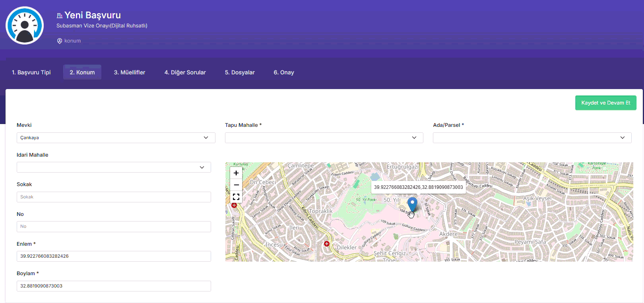
Task: Click the Subasman Vize Onayı subtitle
Action: pyautogui.click(x=102, y=26)
